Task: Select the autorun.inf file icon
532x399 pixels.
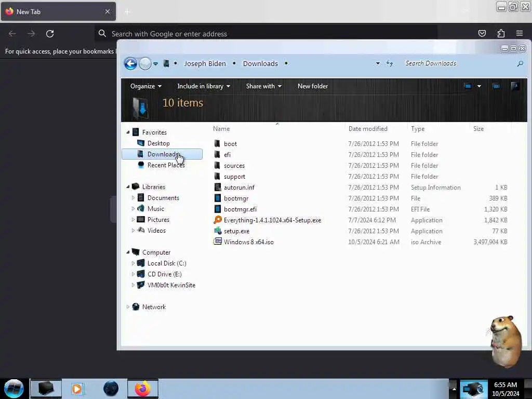Action: [x=218, y=187]
